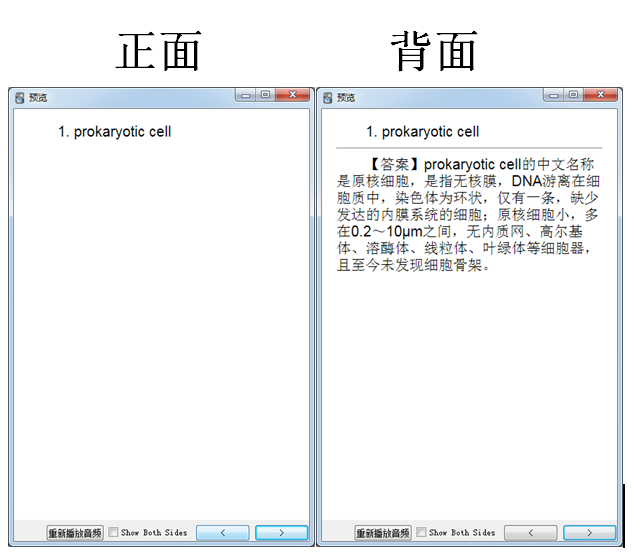This screenshot has height=553, width=632.
Task: Click 重新播放音频 (replay audio) in the right preview window
Action: [x=383, y=533]
